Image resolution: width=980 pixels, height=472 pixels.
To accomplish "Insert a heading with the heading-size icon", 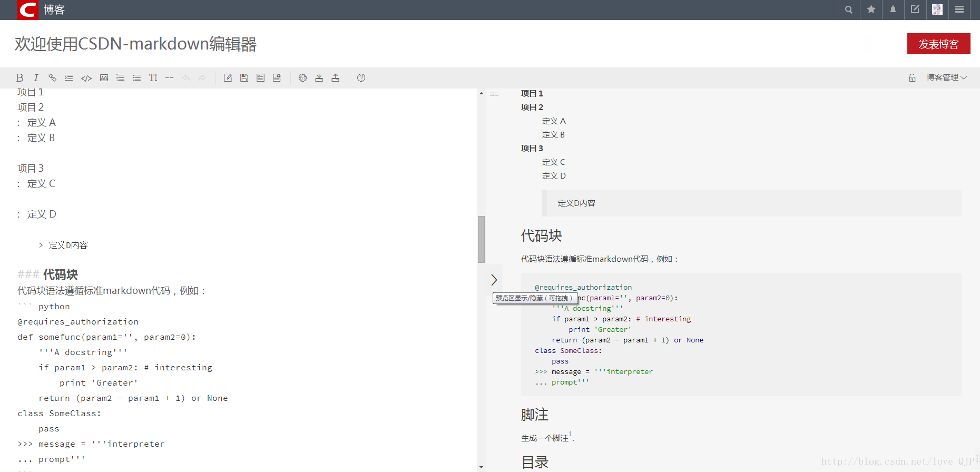I will click(153, 78).
